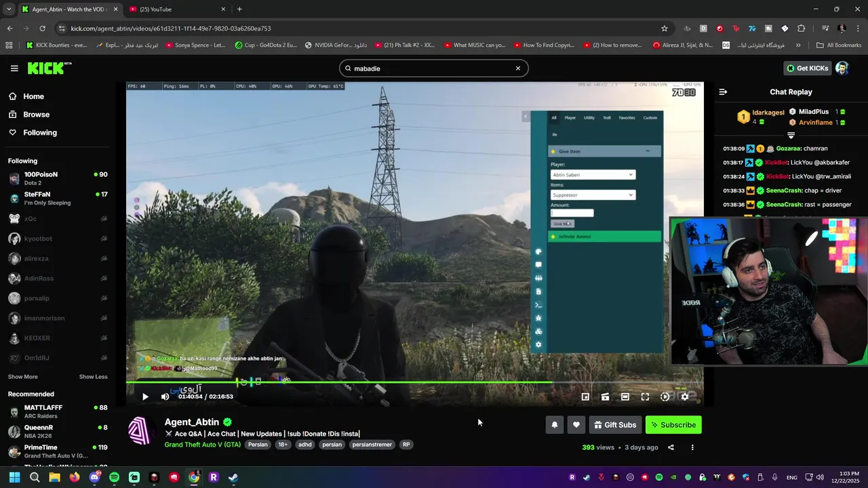This screenshot has width=868, height=488.
Task: Click the Persian tag
Action: click(258, 445)
